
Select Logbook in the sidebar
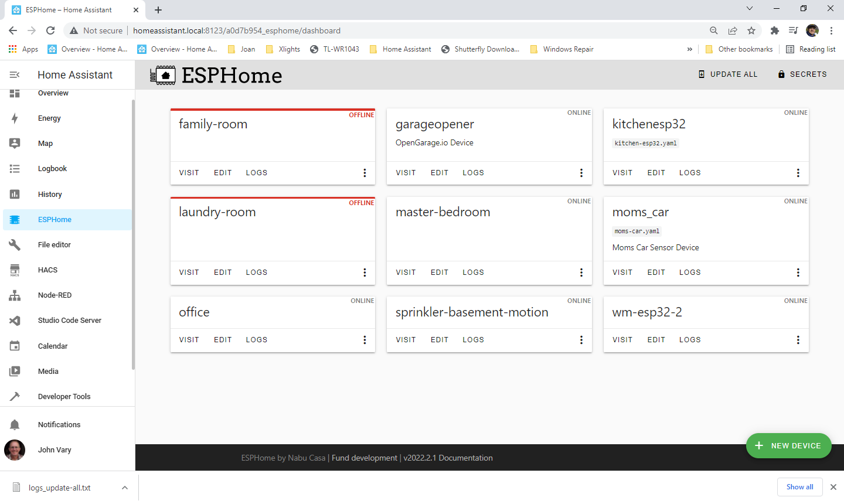click(15, 168)
